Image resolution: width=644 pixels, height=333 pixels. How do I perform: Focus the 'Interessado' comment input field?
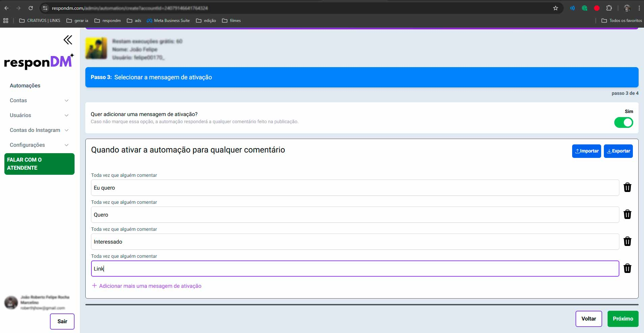click(354, 242)
